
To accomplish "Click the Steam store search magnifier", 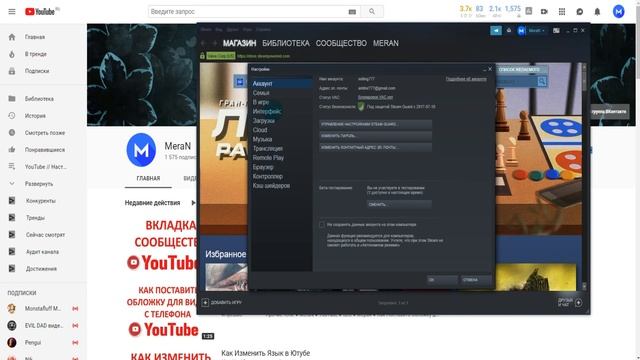I will (x=542, y=82).
